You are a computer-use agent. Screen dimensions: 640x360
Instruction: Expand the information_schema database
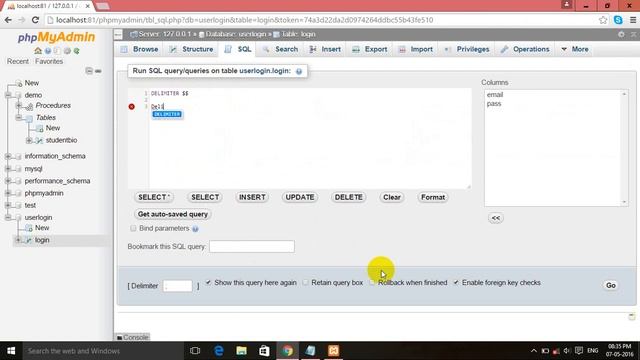(x=8, y=156)
